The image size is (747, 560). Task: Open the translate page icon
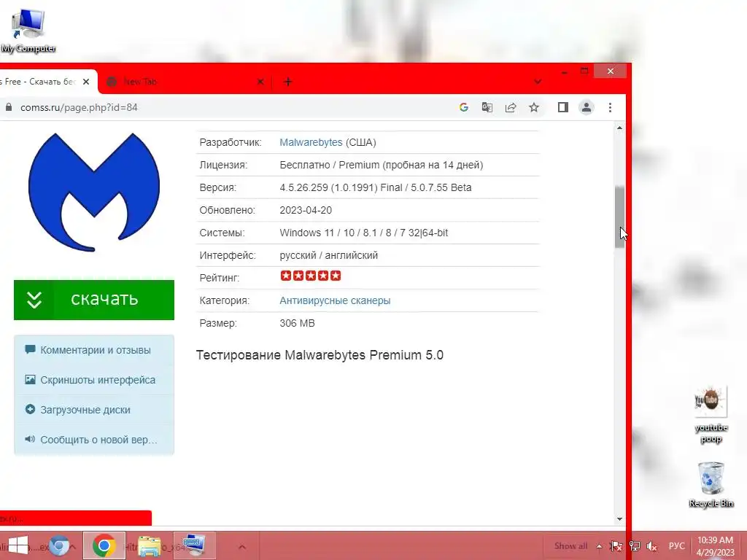pos(487,108)
